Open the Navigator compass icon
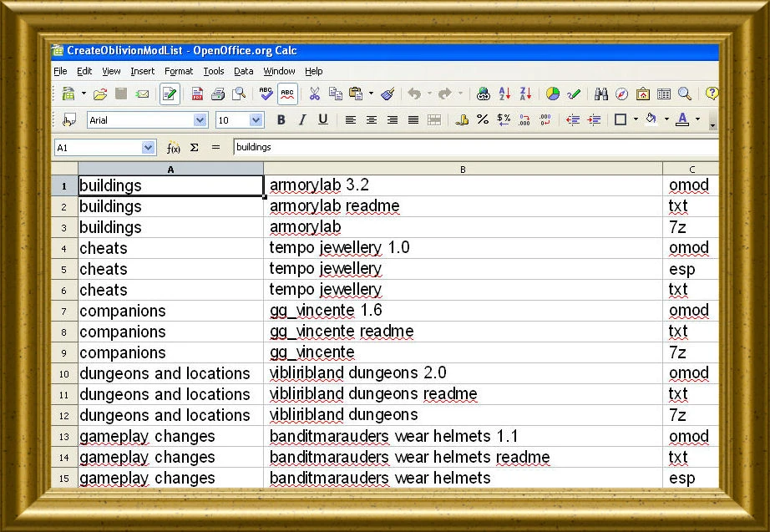The image size is (770, 532). point(621,94)
